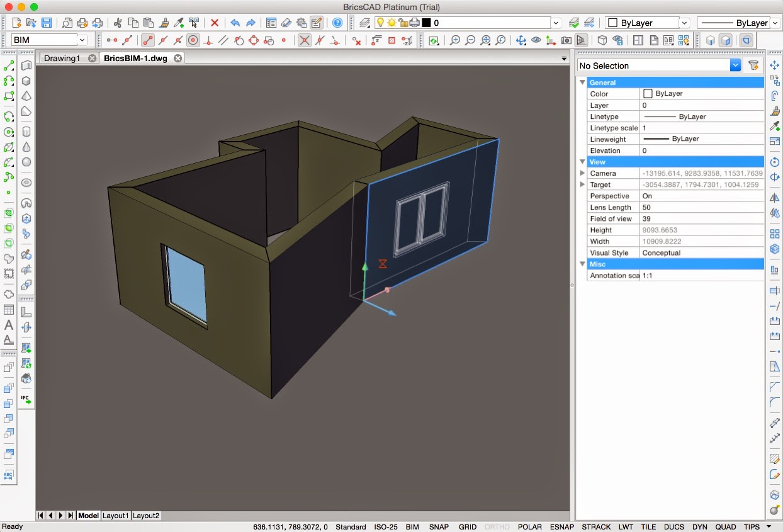Toggle Center entity snap icon
This screenshot has width=783, height=532.
pyautogui.click(x=193, y=40)
